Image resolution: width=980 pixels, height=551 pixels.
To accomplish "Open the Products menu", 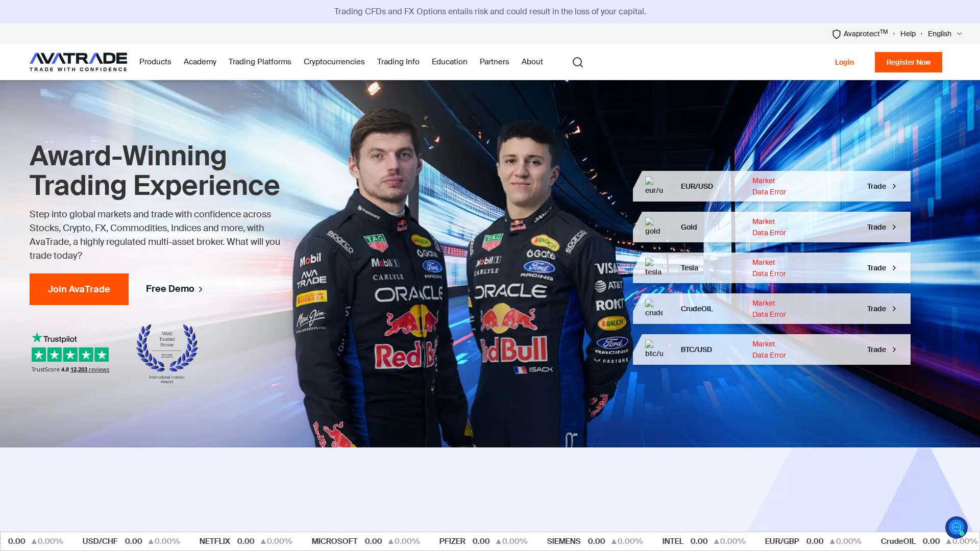I will 155,62.
